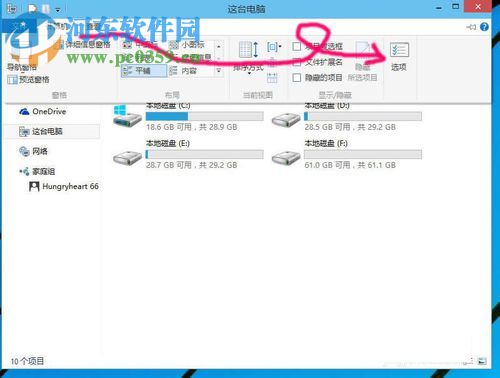Viewport: 500px width, 378px height.
Task: Click the E: drive usage bar
Action: [205, 154]
